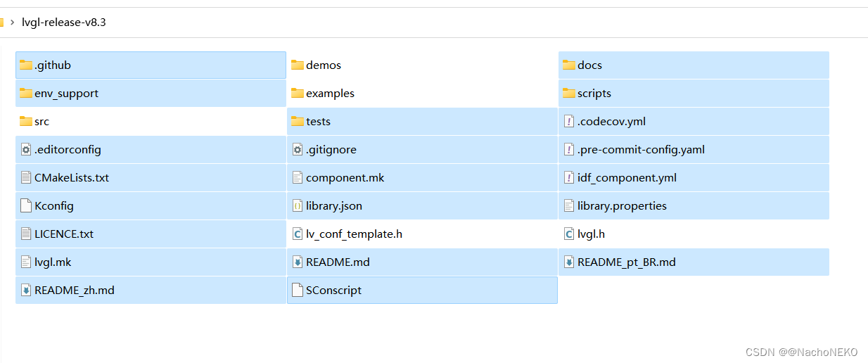Select the file name idf_component.yml
The width and height of the screenshot is (868, 363).
(627, 177)
